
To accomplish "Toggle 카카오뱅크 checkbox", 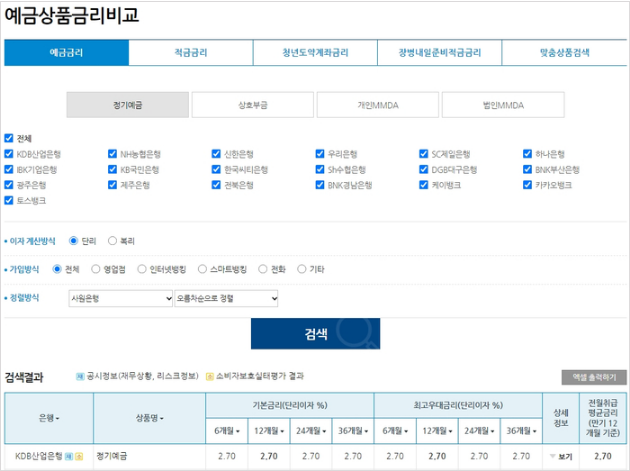I will pyautogui.click(x=528, y=185).
